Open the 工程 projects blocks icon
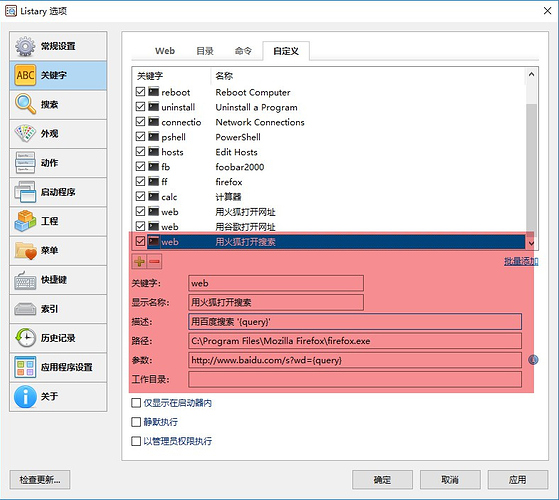 coord(25,221)
